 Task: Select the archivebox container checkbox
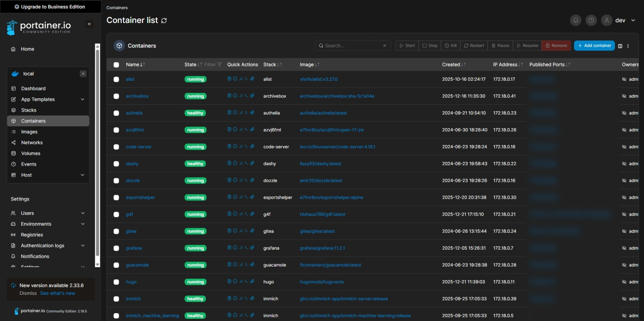[116, 96]
